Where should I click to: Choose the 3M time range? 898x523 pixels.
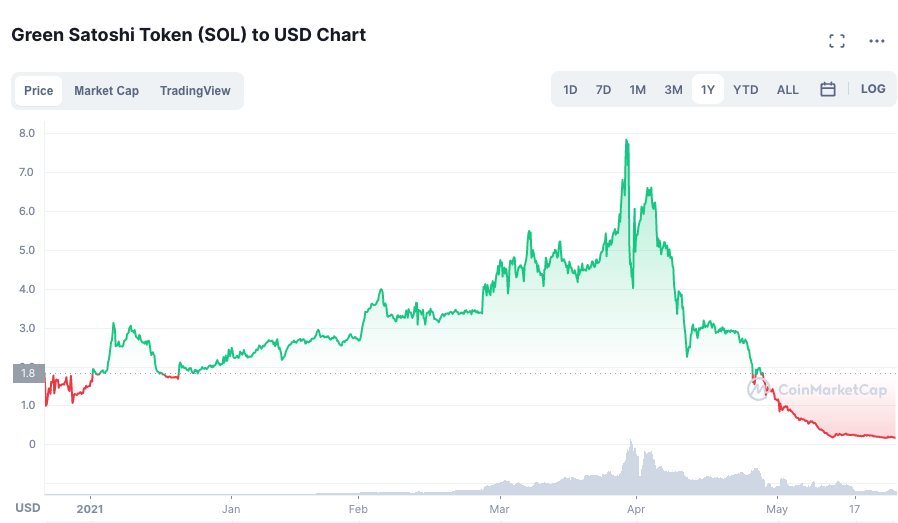[x=673, y=90]
